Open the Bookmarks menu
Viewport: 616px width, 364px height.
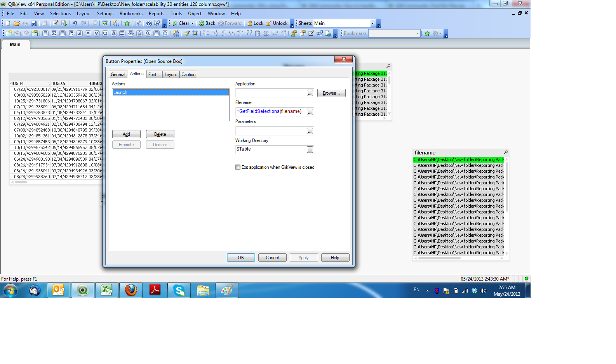tap(131, 13)
